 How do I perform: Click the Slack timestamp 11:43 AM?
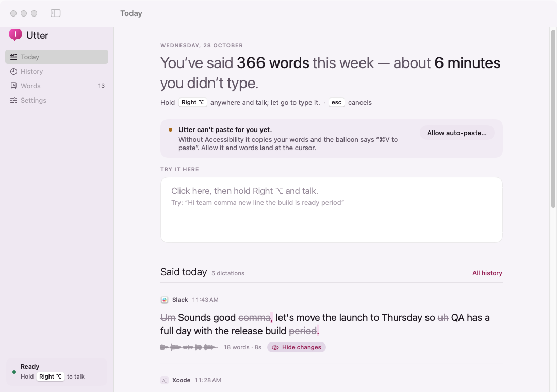205,300
